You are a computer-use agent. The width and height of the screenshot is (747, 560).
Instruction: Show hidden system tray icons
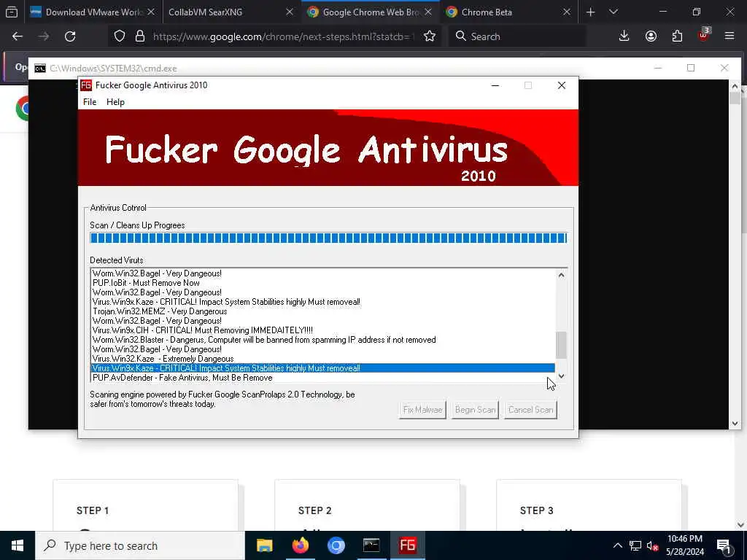point(617,545)
